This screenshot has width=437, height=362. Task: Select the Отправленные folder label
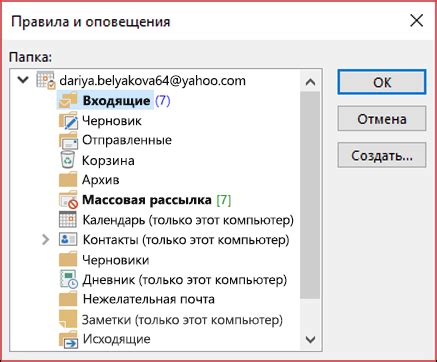click(x=127, y=140)
